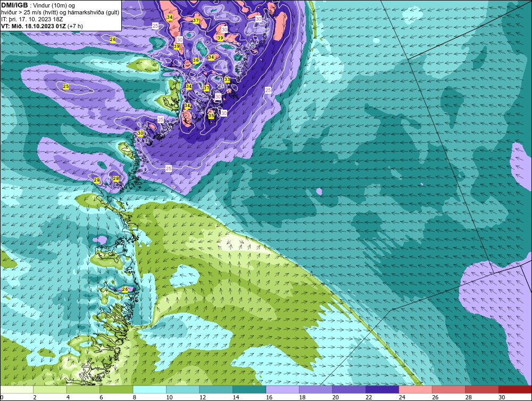Click the legend tick label 16

269,397
